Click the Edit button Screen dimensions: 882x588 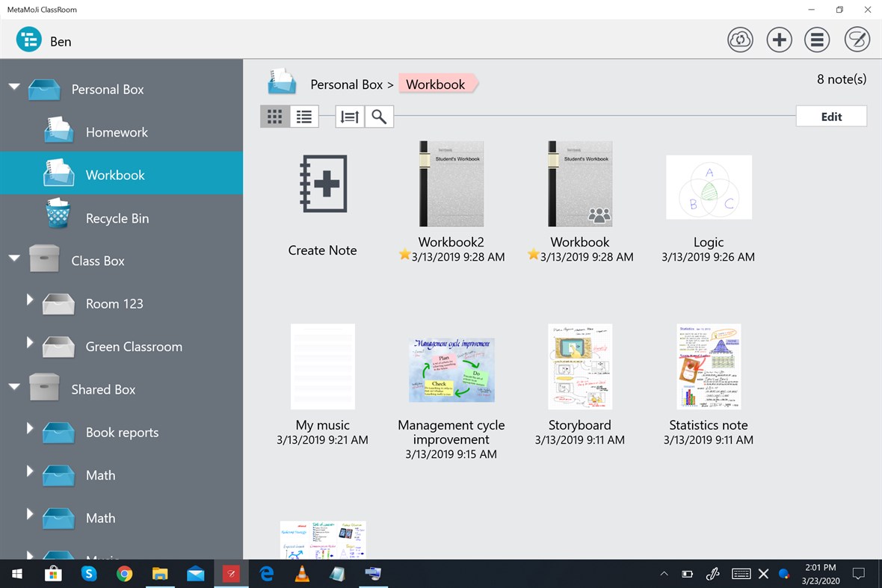831,116
